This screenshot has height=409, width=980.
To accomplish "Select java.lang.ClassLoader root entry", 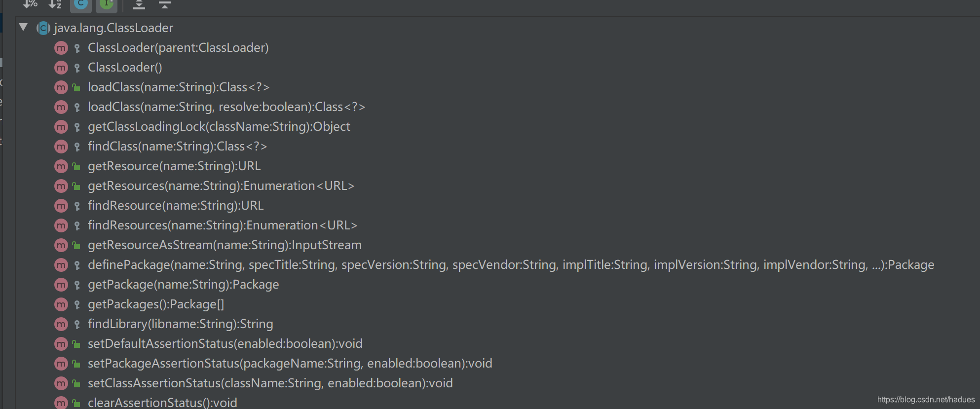I will click(x=113, y=28).
